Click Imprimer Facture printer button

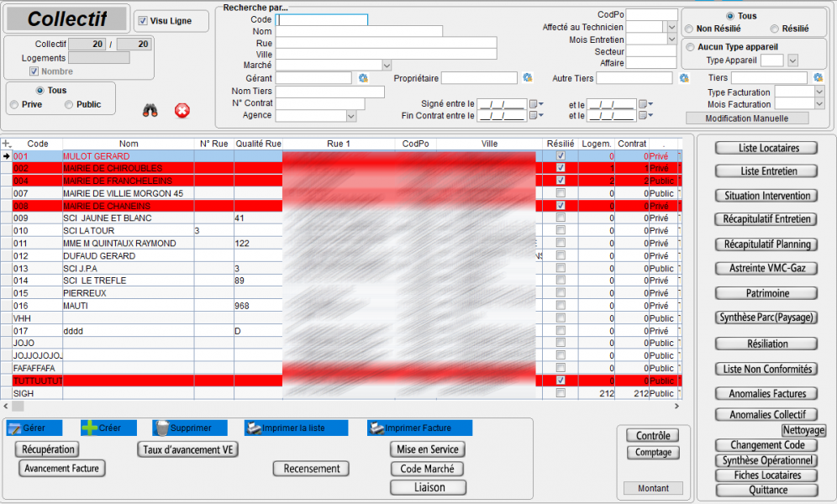pyautogui.click(x=419, y=428)
